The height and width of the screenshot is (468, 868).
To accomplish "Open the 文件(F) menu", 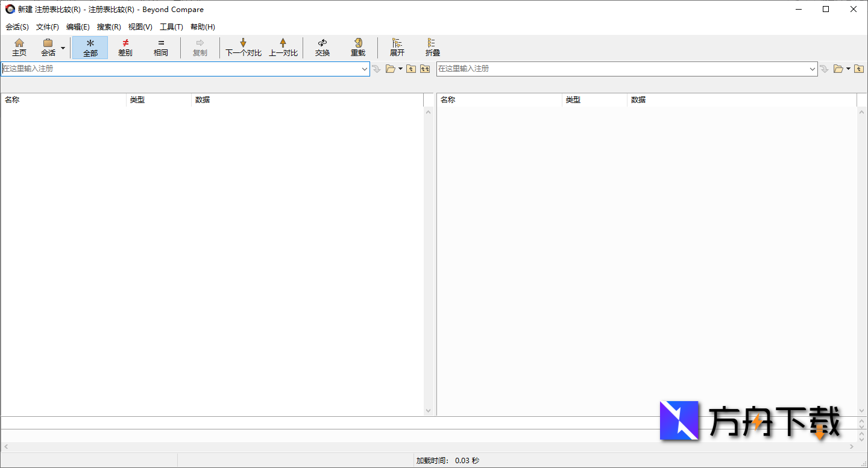I will [x=48, y=27].
